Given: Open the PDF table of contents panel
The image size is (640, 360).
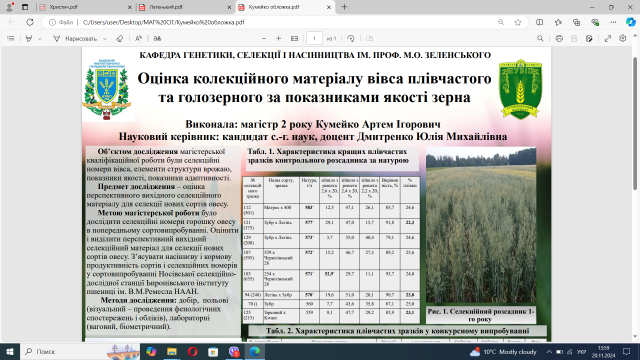Looking at the screenshot, I should pos(11,38).
